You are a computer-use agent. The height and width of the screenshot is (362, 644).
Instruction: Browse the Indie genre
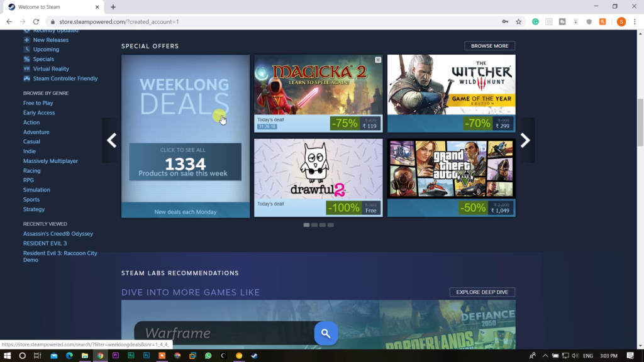click(x=30, y=151)
